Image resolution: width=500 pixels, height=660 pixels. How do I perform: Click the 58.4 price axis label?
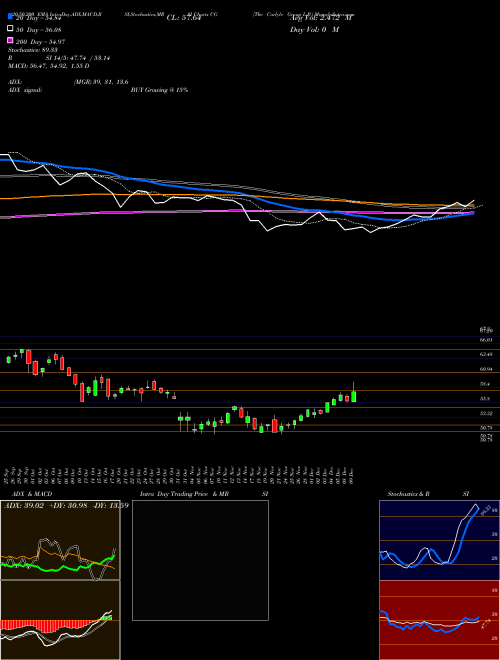click(x=485, y=384)
